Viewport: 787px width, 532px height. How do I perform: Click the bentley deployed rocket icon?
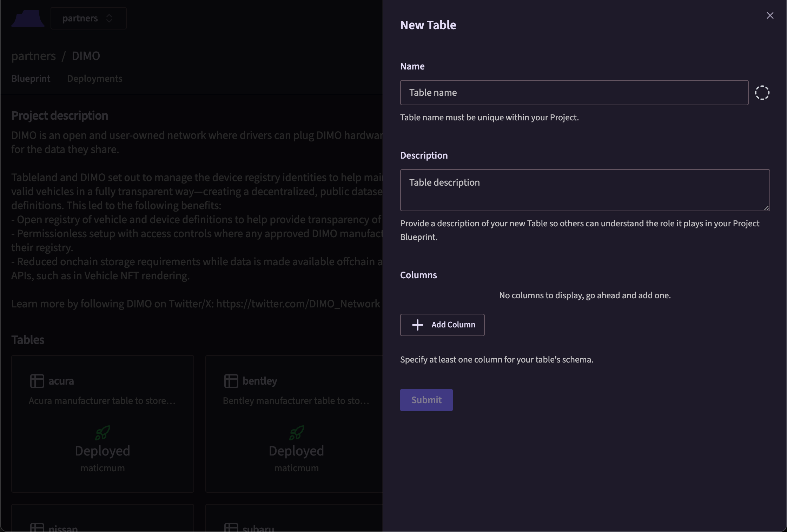coord(297,433)
